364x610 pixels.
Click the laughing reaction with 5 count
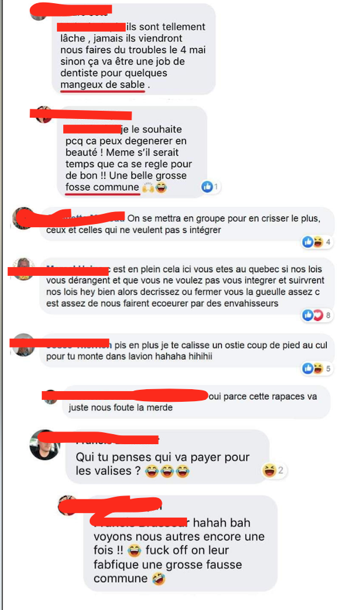pos(318,368)
